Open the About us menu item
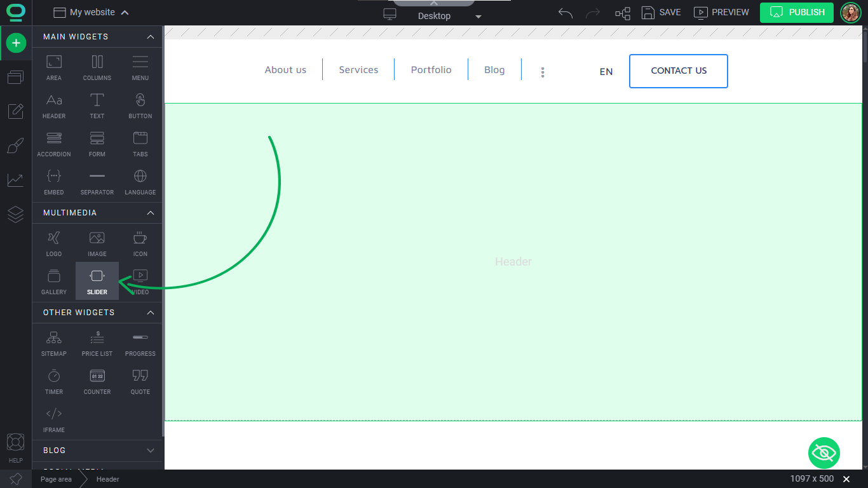Image resolution: width=868 pixels, height=488 pixels. pos(285,70)
